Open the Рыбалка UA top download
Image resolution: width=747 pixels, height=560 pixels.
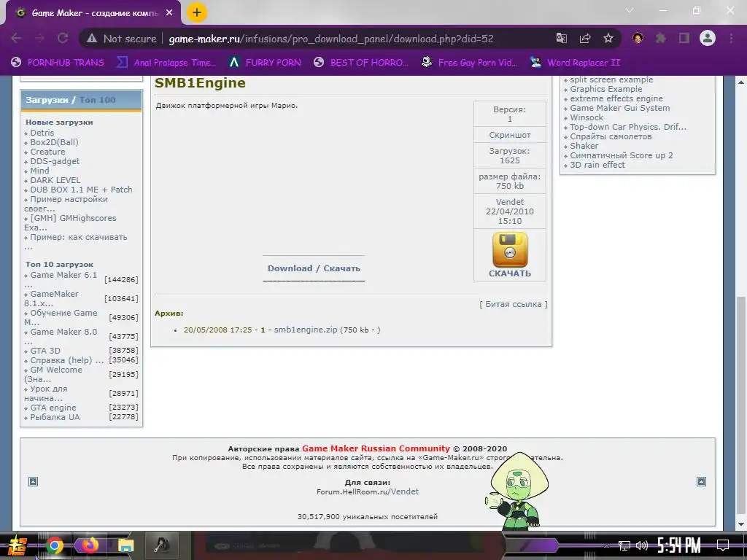[55, 417]
